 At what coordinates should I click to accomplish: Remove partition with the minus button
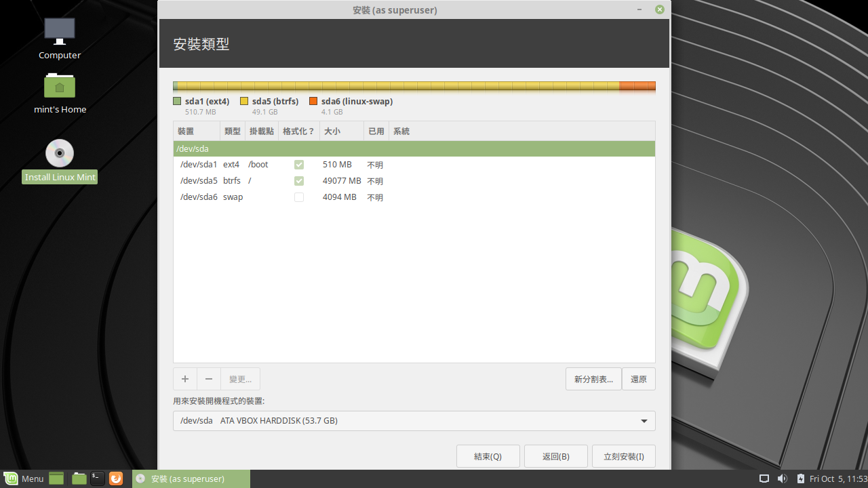click(209, 379)
